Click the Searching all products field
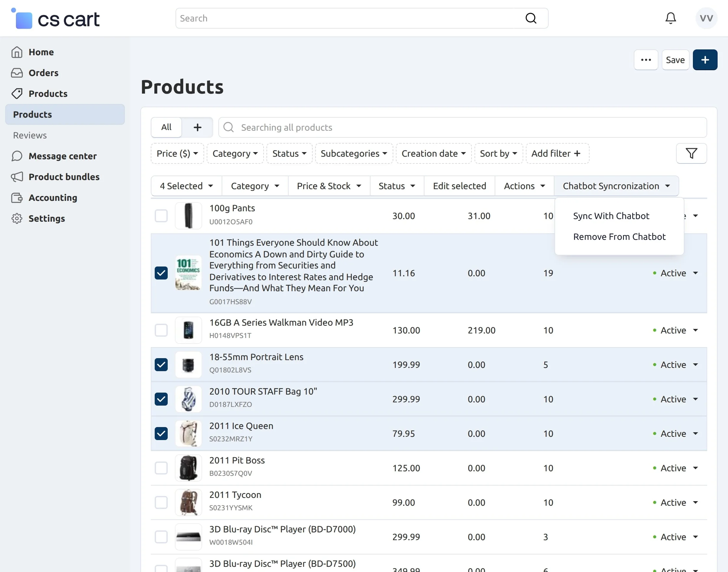The width and height of the screenshot is (728, 572). 462,127
